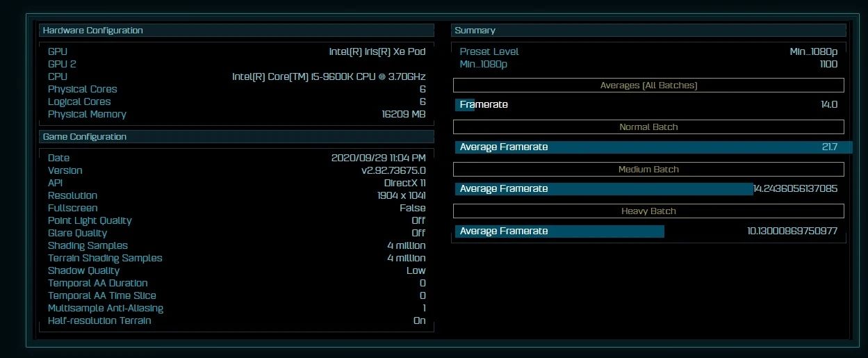
Task: Click the Glare Quality label
Action: (x=77, y=233)
